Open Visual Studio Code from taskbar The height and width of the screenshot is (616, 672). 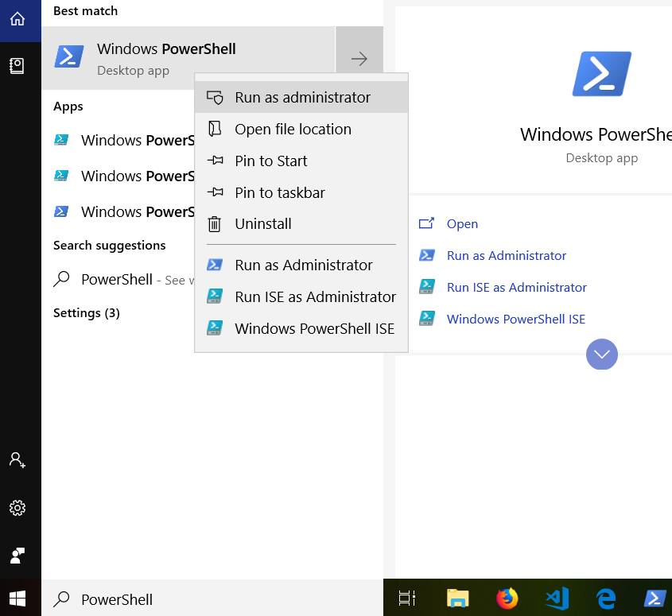click(x=557, y=599)
